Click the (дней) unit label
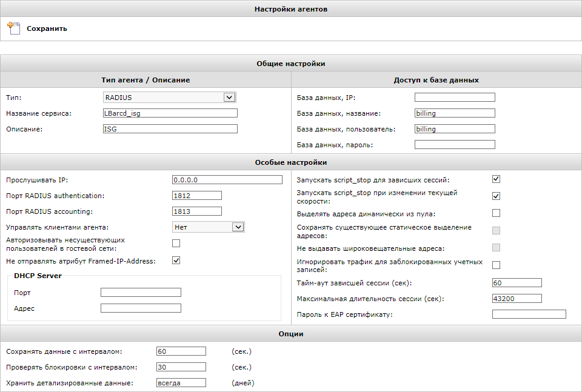Screen dimensions: 582x392 click(243, 383)
